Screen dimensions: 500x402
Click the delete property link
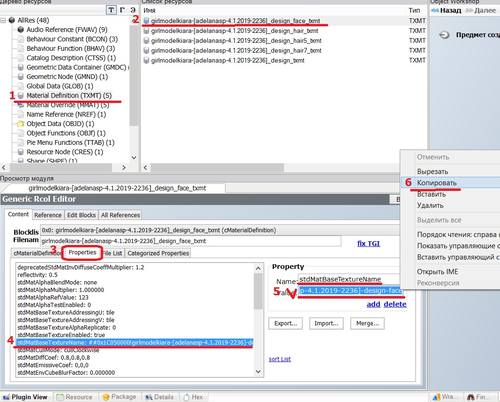(x=395, y=304)
